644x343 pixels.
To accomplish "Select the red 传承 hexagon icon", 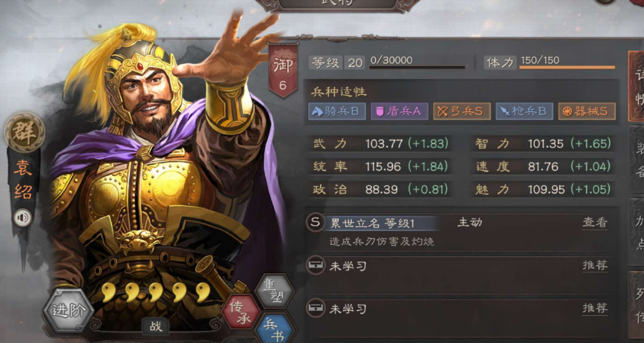I will 241,312.
